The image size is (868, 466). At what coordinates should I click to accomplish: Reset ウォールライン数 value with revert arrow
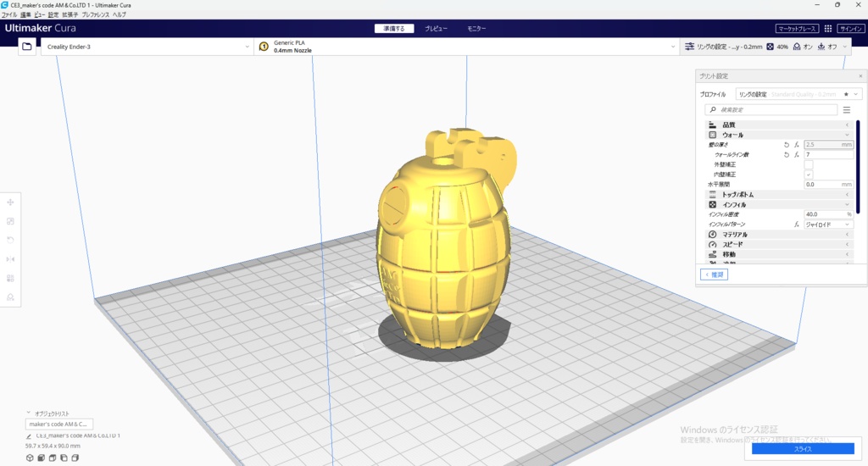point(786,155)
